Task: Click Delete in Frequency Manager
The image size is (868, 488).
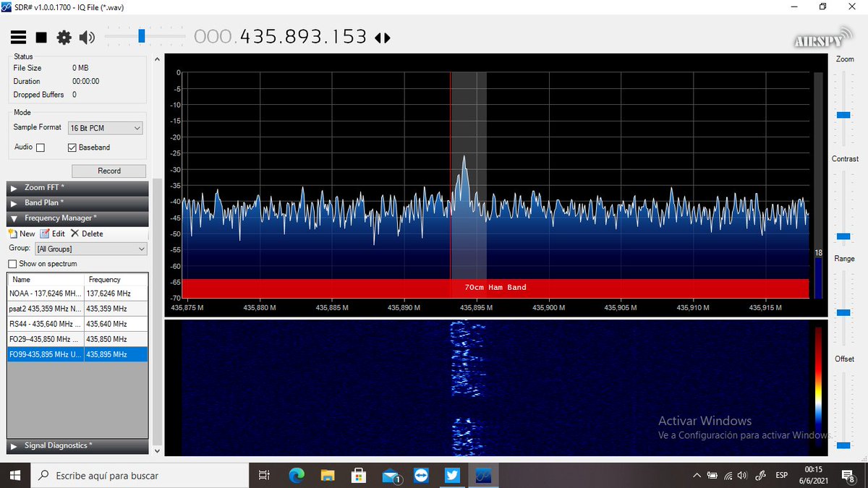Action: pyautogui.click(x=87, y=234)
